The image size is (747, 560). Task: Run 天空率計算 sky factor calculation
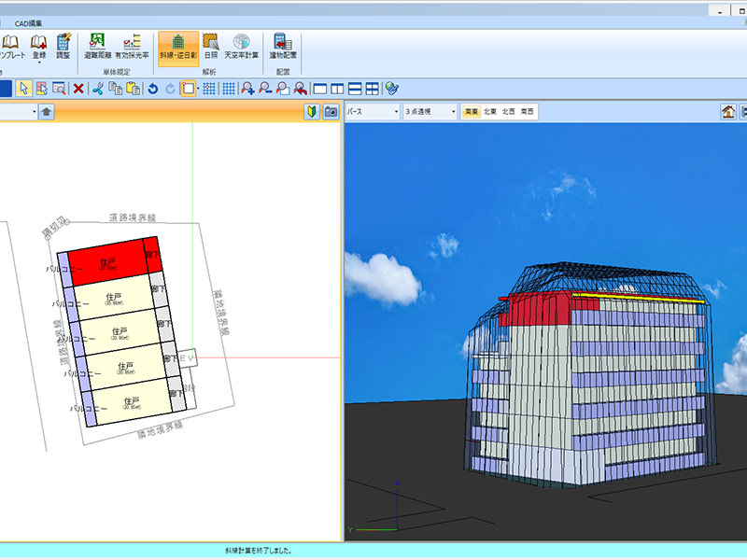pos(241,47)
